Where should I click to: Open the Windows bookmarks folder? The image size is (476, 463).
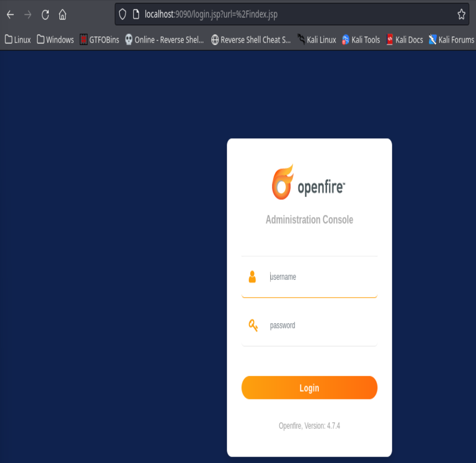[x=55, y=40]
